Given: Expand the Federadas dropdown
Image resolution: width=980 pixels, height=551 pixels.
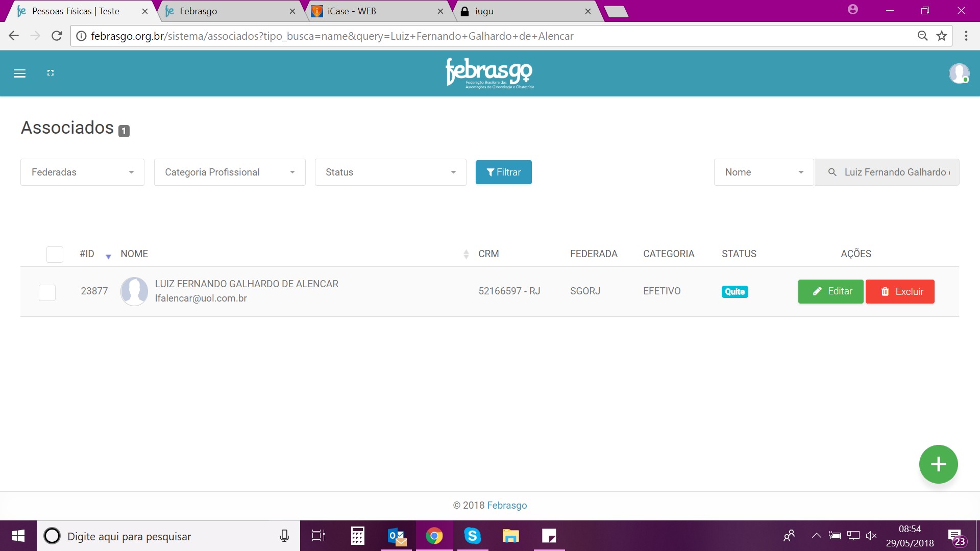Looking at the screenshot, I should (x=82, y=172).
